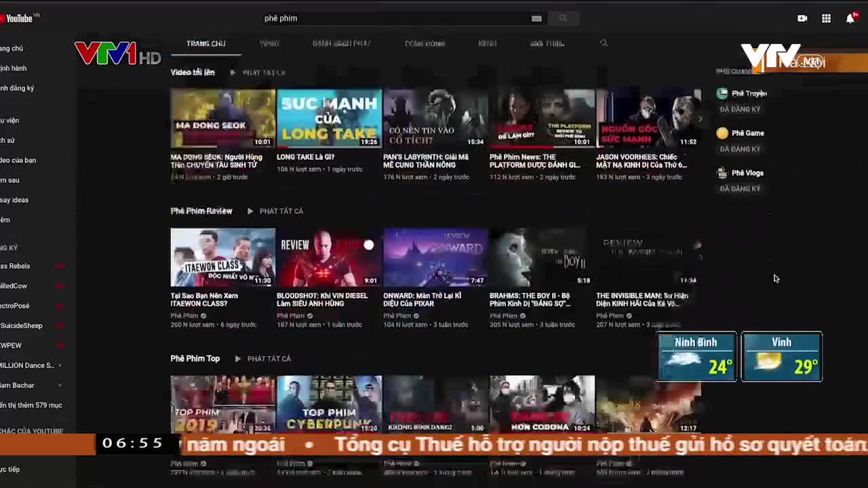This screenshot has height=488, width=868.
Task: Open the notifications bell
Action: (850, 18)
